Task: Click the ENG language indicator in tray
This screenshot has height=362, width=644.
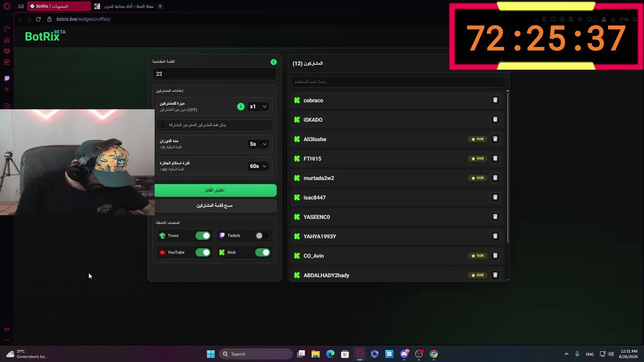Action: [590, 354]
